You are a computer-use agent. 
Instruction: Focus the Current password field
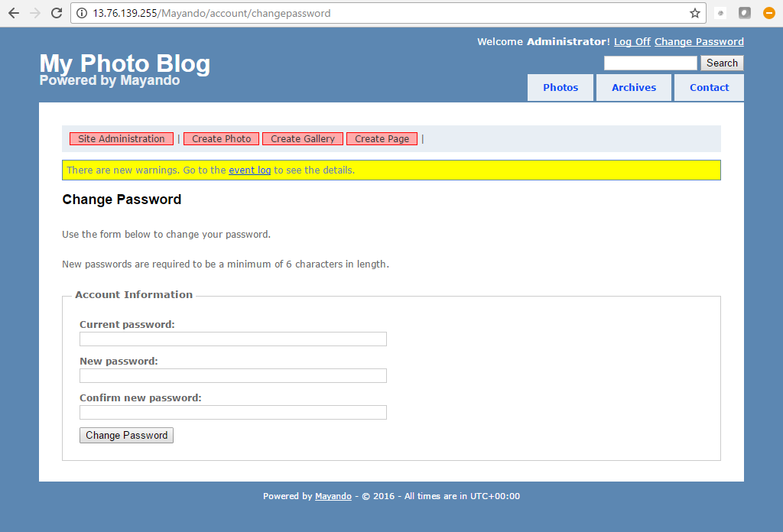pos(232,339)
